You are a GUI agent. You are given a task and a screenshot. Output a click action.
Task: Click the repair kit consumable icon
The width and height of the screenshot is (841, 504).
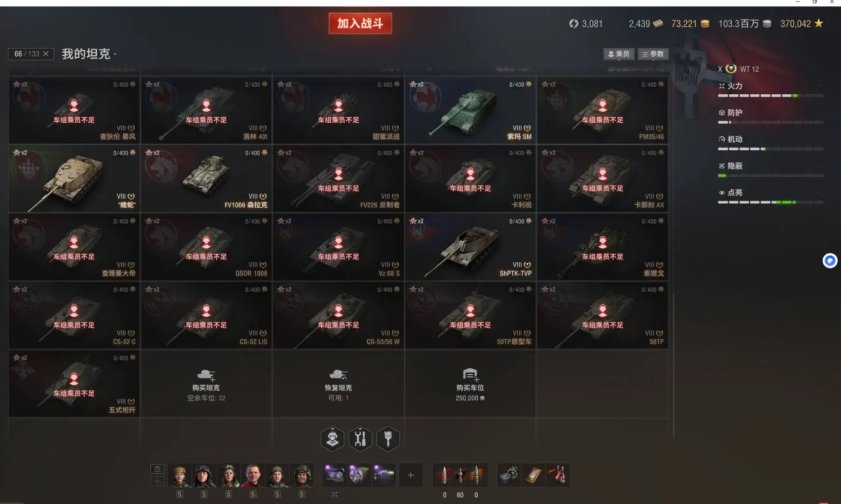(509, 475)
